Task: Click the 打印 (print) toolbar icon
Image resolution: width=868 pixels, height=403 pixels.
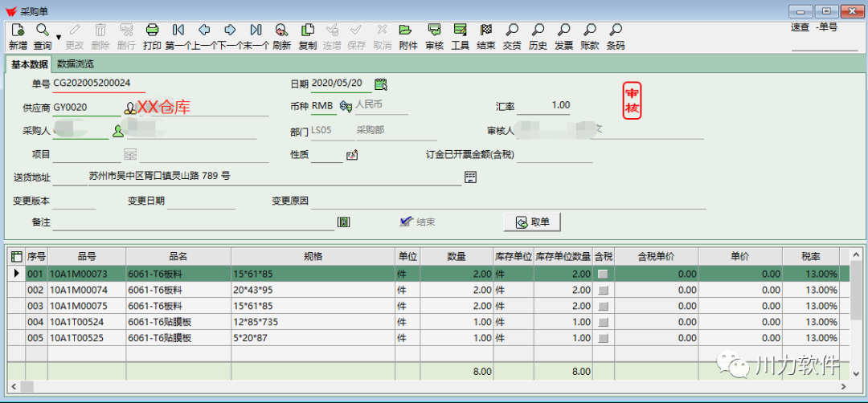Action: point(152,35)
